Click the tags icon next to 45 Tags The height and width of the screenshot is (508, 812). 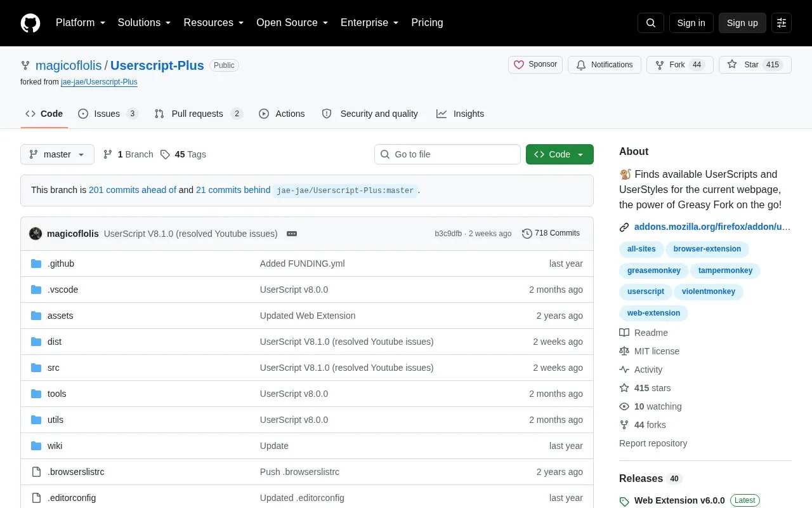point(165,154)
